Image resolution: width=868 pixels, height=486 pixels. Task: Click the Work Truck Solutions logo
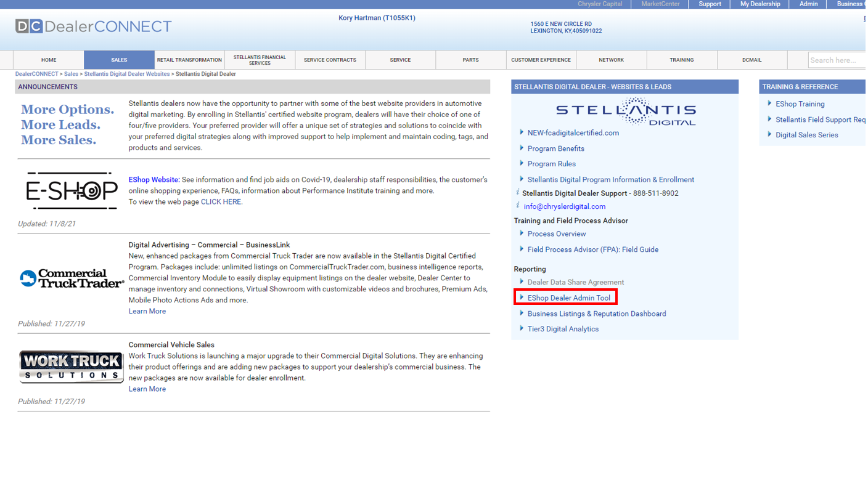point(72,367)
